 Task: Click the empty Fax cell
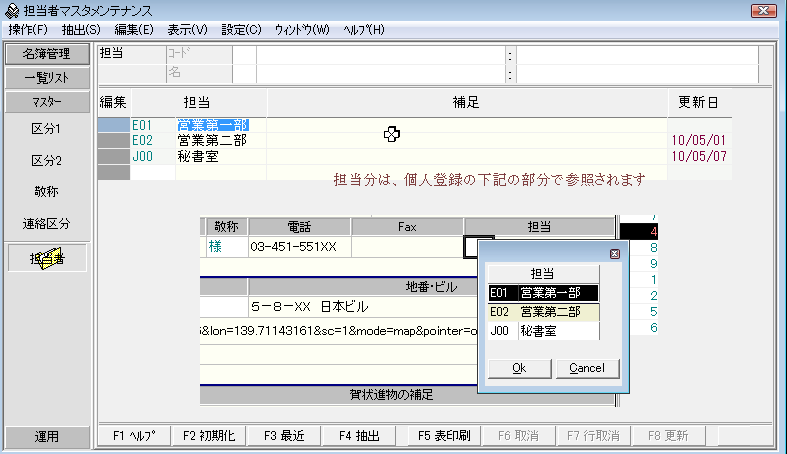[x=407, y=247]
